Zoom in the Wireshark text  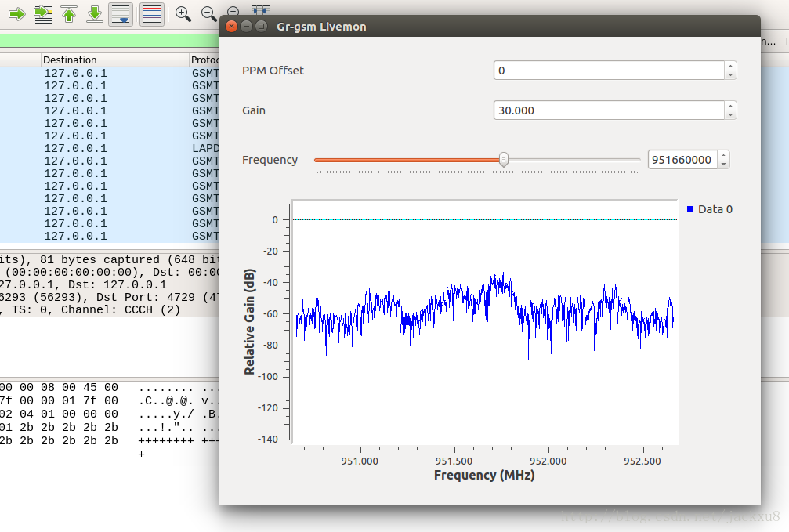(183, 14)
